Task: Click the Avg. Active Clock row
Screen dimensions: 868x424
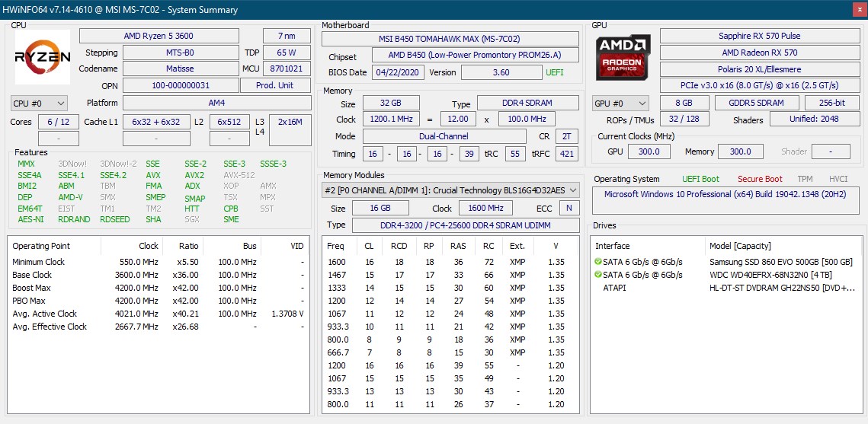Action: (x=159, y=314)
